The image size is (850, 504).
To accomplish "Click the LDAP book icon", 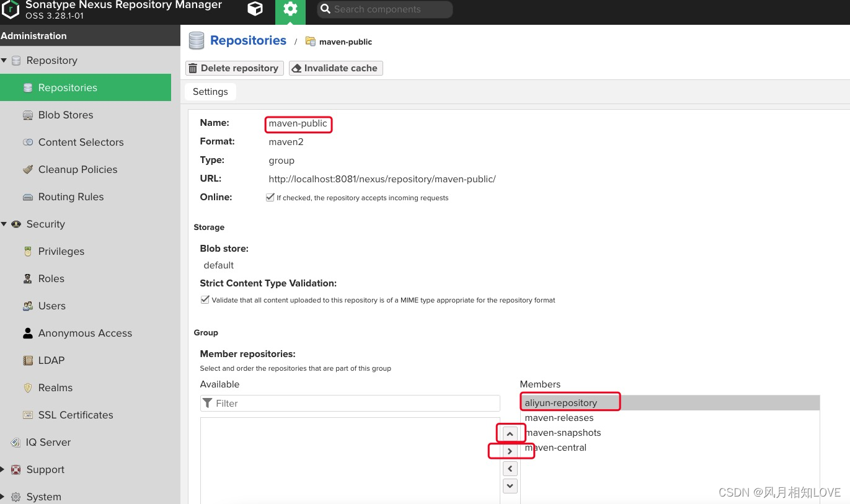I will (28, 360).
